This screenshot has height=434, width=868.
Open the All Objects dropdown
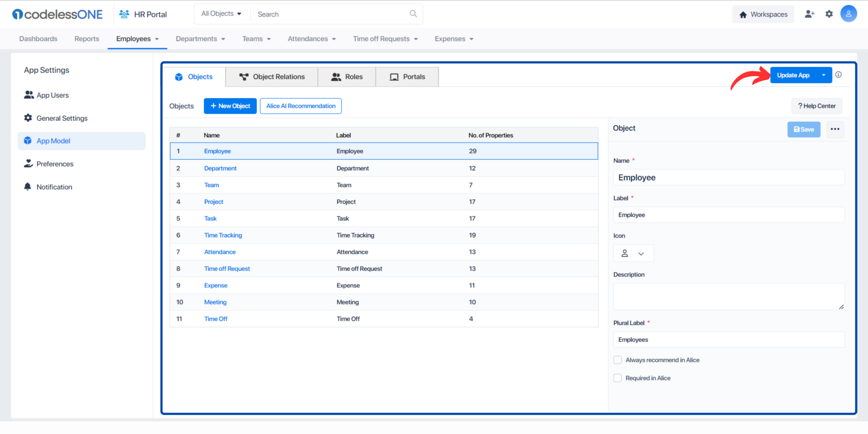[221, 14]
